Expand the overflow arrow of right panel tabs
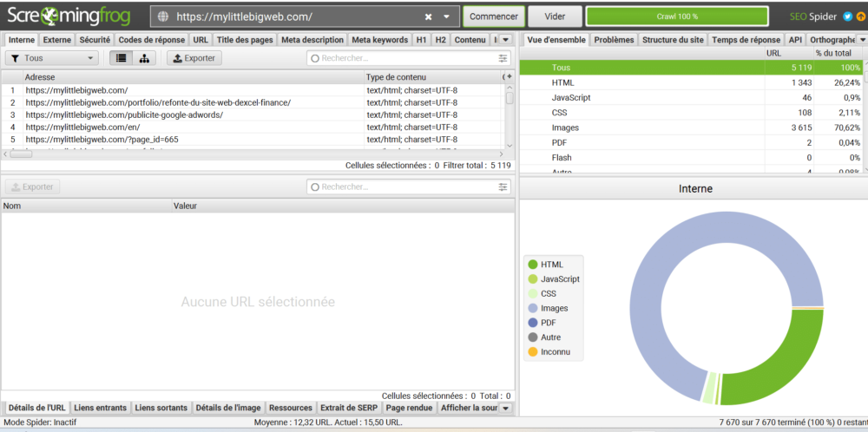 point(861,40)
